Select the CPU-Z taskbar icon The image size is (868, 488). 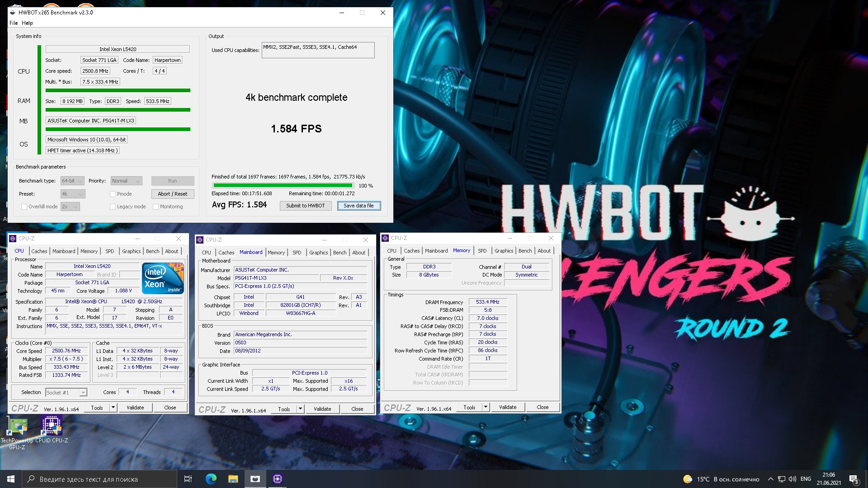tap(278, 479)
